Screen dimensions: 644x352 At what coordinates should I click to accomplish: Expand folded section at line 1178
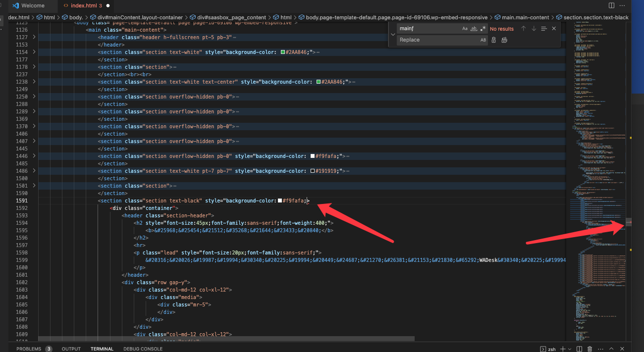tap(34, 67)
